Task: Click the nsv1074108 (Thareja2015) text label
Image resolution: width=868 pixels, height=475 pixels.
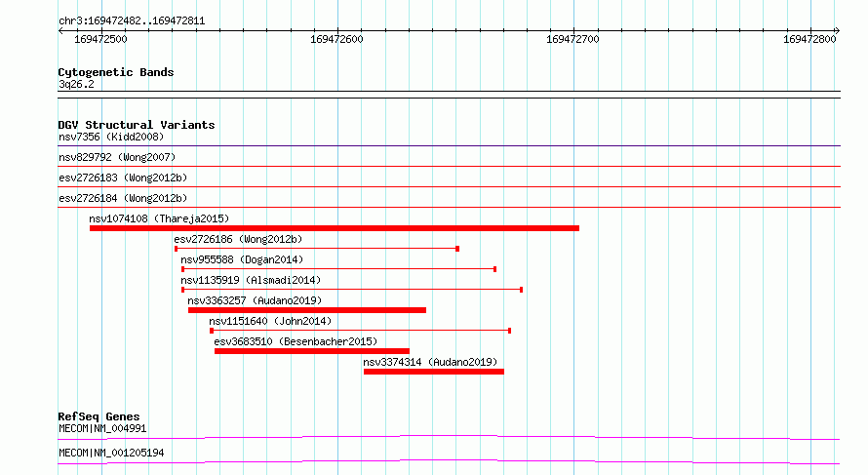Action: point(159,218)
